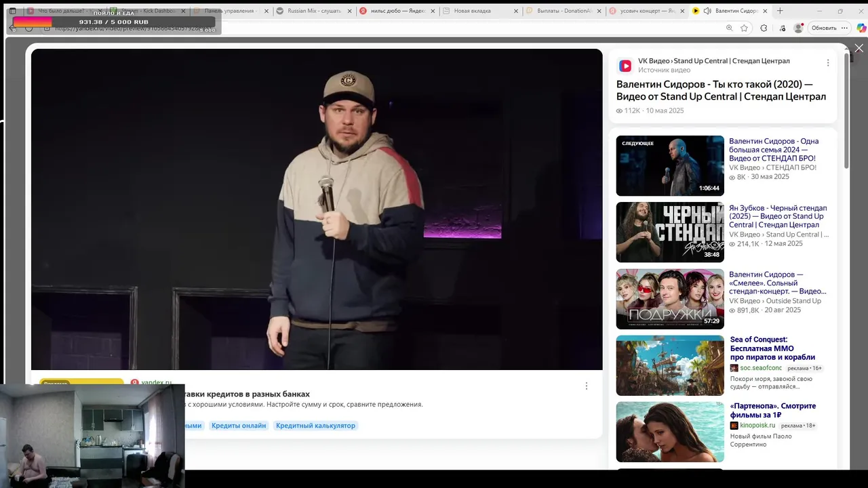868x488 pixels.
Task: Click the Ты кто такой video title
Action: pyautogui.click(x=721, y=90)
